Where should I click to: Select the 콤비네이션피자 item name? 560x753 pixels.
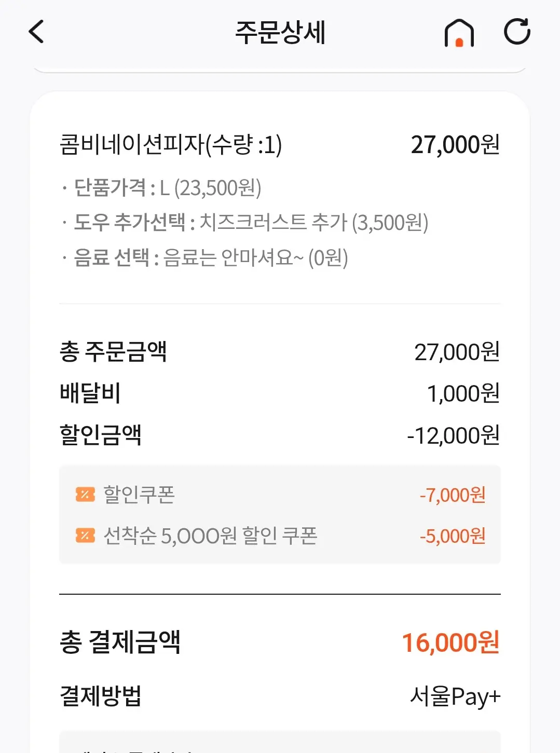coord(171,145)
